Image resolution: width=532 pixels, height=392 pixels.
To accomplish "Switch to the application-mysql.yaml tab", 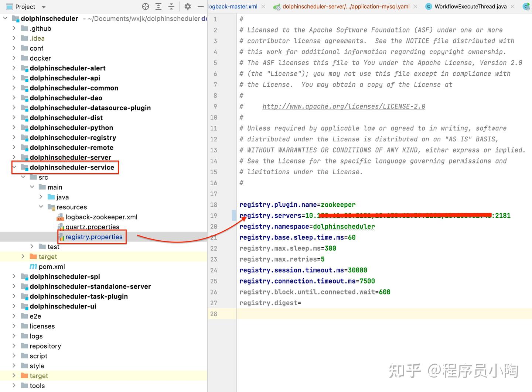I will [x=346, y=6].
